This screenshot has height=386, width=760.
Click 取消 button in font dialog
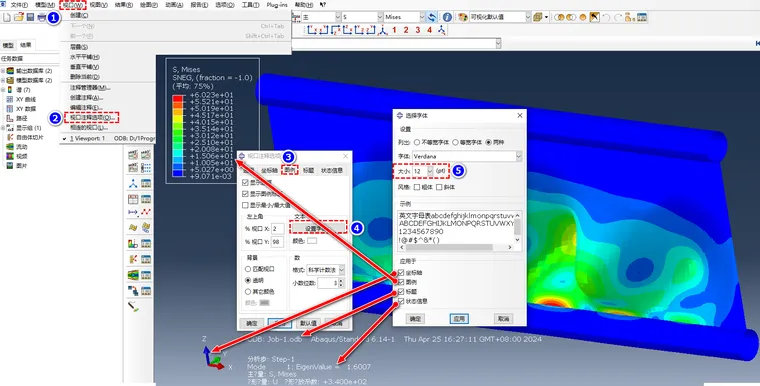pyautogui.click(x=503, y=319)
